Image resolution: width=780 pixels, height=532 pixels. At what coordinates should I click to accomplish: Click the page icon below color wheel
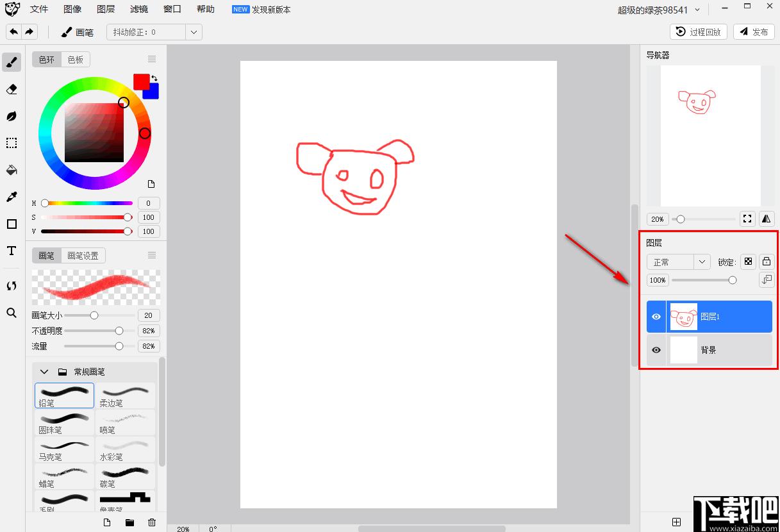point(151,184)
